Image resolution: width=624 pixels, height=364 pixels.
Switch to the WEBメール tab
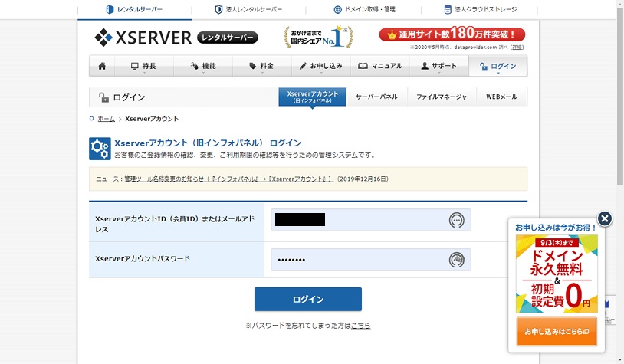coord(501,97)
